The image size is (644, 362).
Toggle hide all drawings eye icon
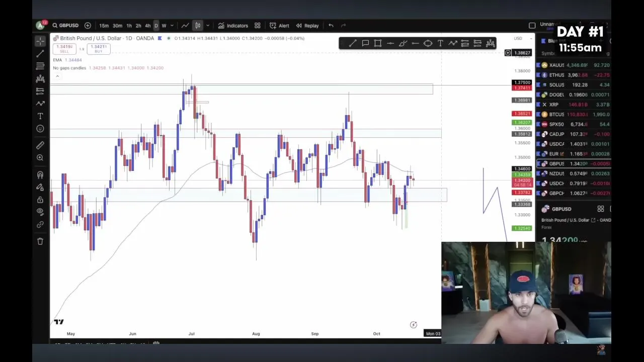point(40,212)
